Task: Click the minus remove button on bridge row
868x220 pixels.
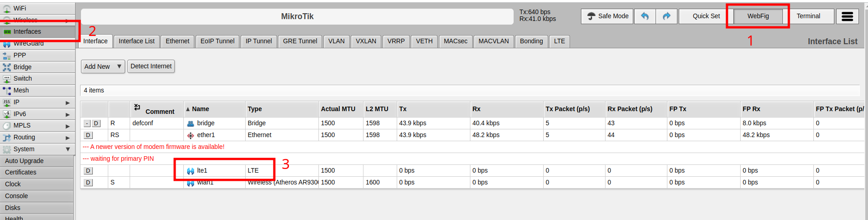Action: pos(87,123)
